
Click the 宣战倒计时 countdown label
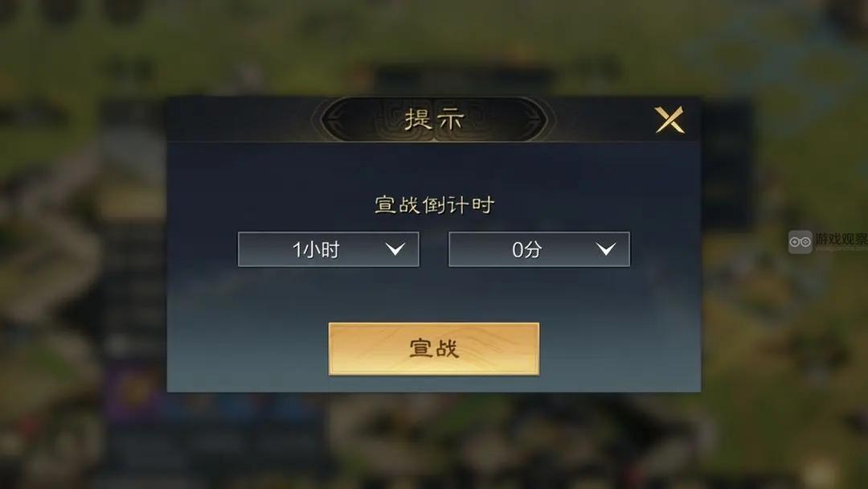click(434, 203)
